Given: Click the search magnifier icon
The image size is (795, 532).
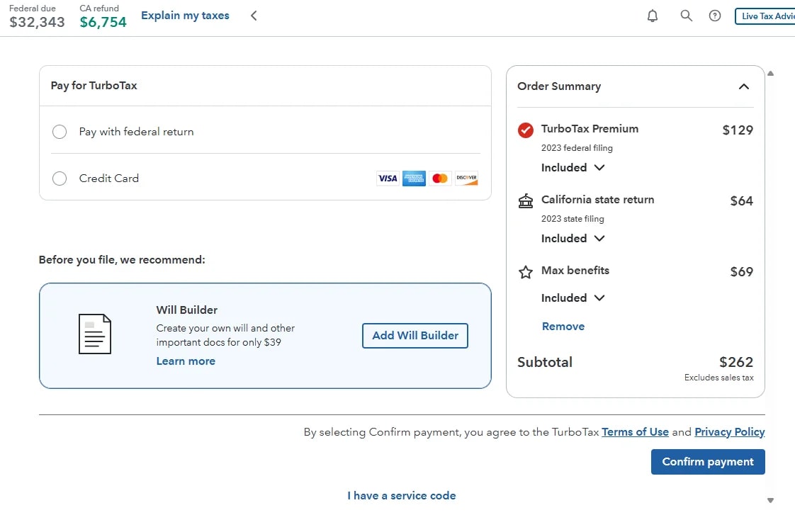Looking at the screenshot, I should point(686,15).
